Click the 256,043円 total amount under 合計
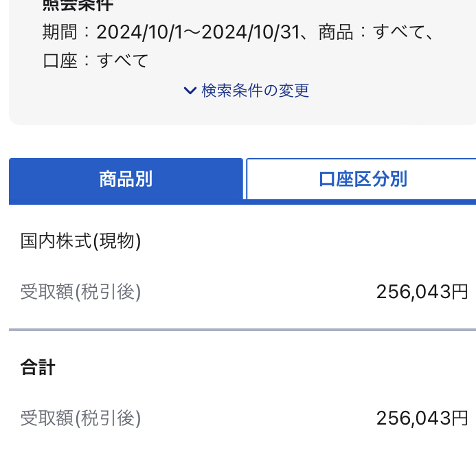This screenshot has width=476, height=450. (x=422, y=418)
